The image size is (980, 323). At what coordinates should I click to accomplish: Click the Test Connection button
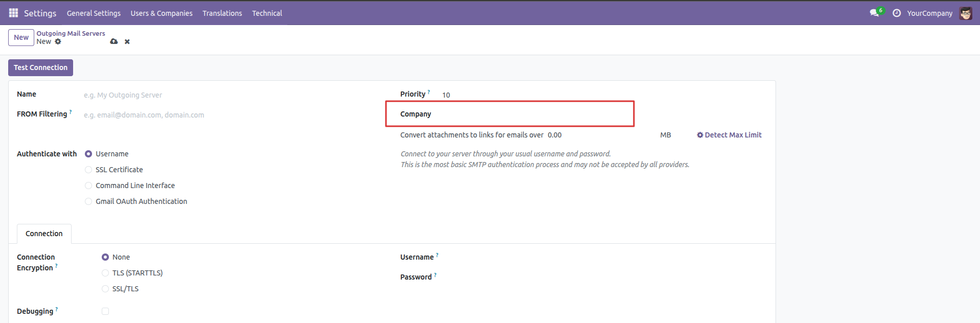point(40,67)
